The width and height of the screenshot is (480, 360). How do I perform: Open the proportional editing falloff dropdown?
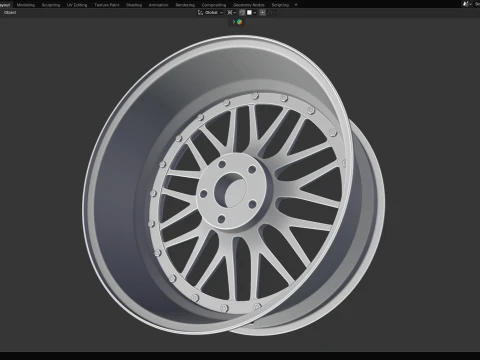point(272,13)
